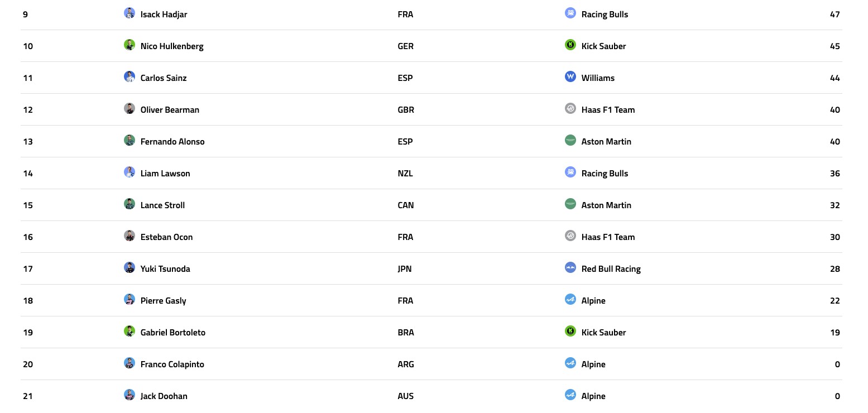Click the Williams team logo icon
Viewport: 868px width, 413px height.
coord(570,77)
